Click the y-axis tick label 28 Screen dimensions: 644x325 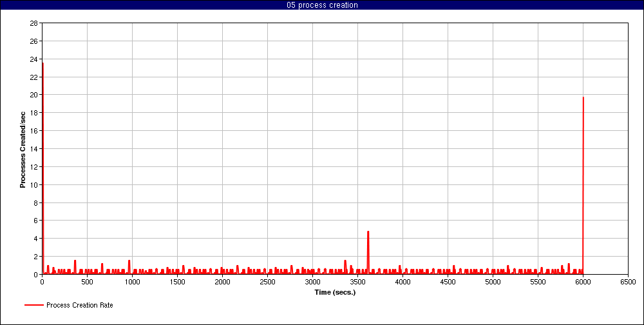point(34,23)
